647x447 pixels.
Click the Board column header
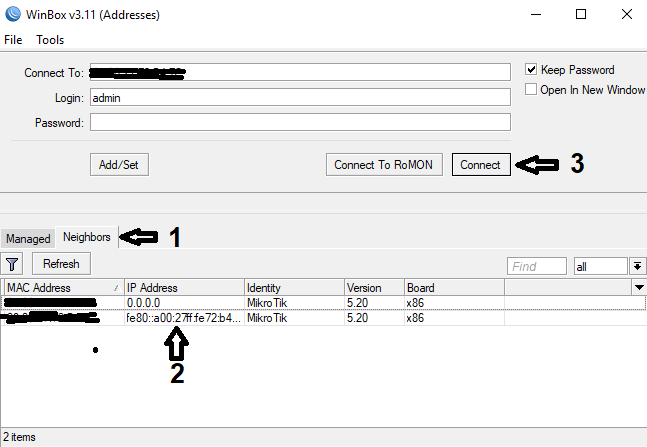point(454,287)
